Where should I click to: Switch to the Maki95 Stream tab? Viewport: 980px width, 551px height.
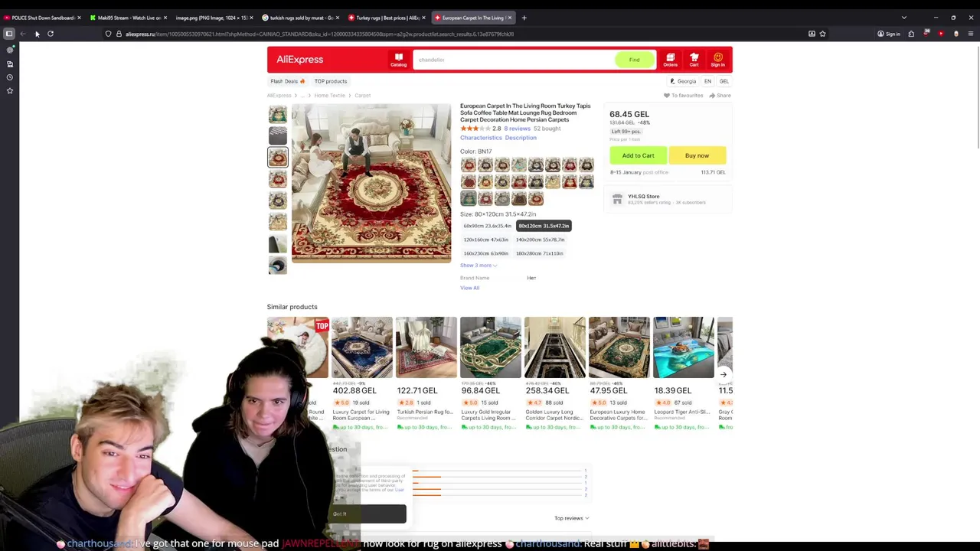coord(127,18)
